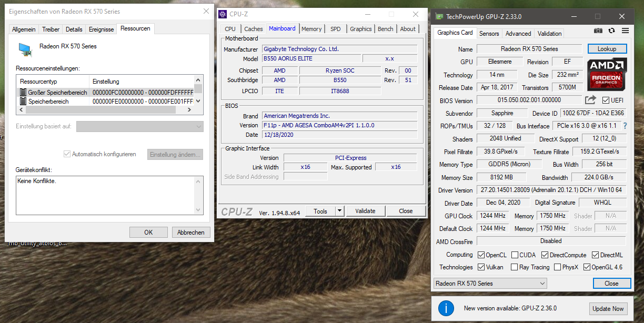Click Einstellung column header
644x323 pixels.
click(x=142, y=82)
